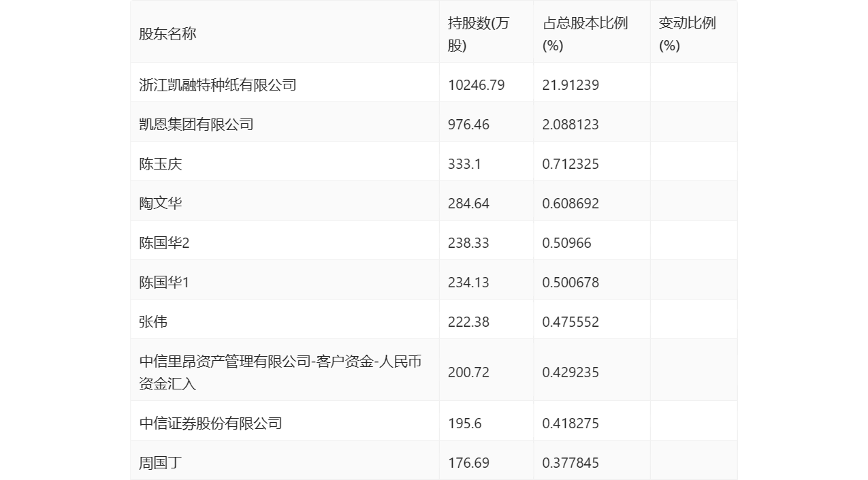
Task: Select shareholder name 张伟
Action: [153, 322]
